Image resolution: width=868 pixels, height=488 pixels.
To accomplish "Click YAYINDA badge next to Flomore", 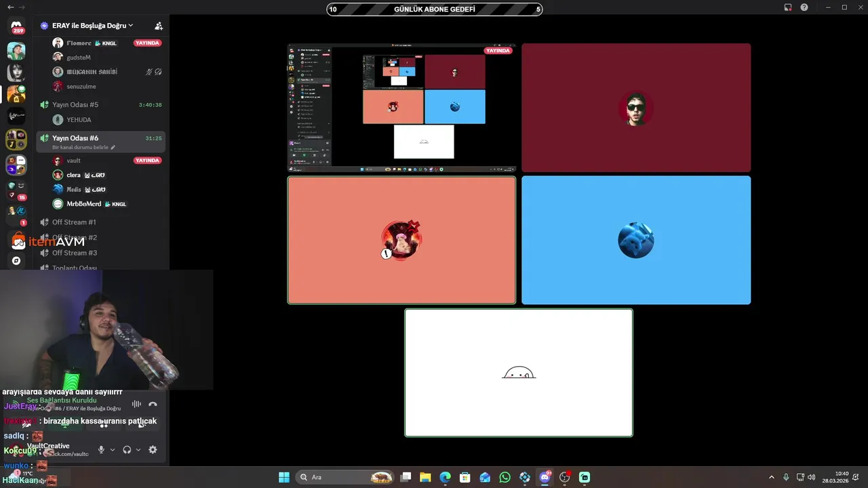I will [x=147, y=43].
